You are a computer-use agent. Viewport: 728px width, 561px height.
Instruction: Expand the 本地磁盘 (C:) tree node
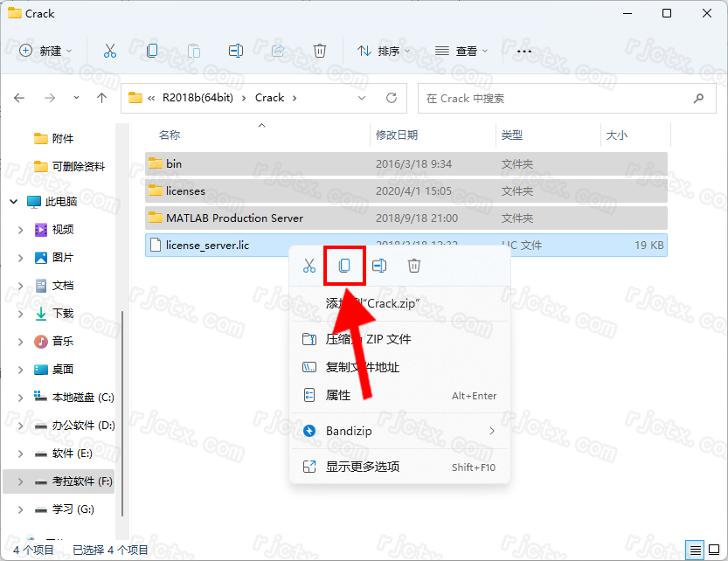tap(21, 398)
